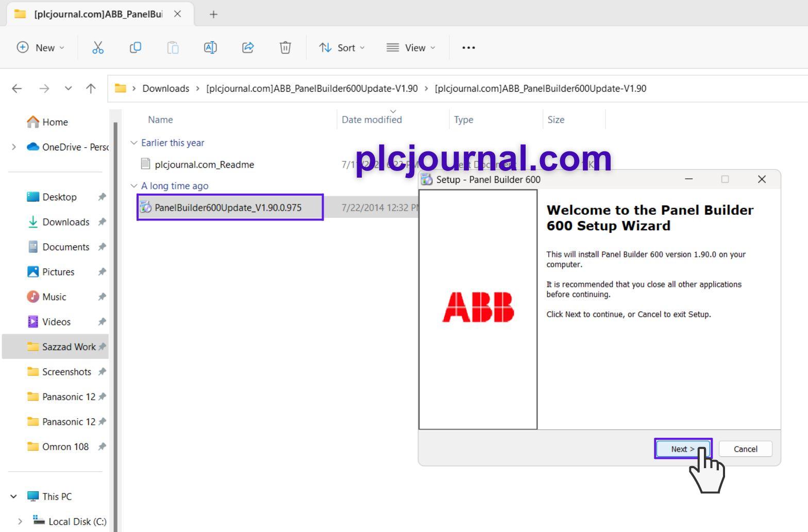Click folder icon in address bar

(121, 88)
